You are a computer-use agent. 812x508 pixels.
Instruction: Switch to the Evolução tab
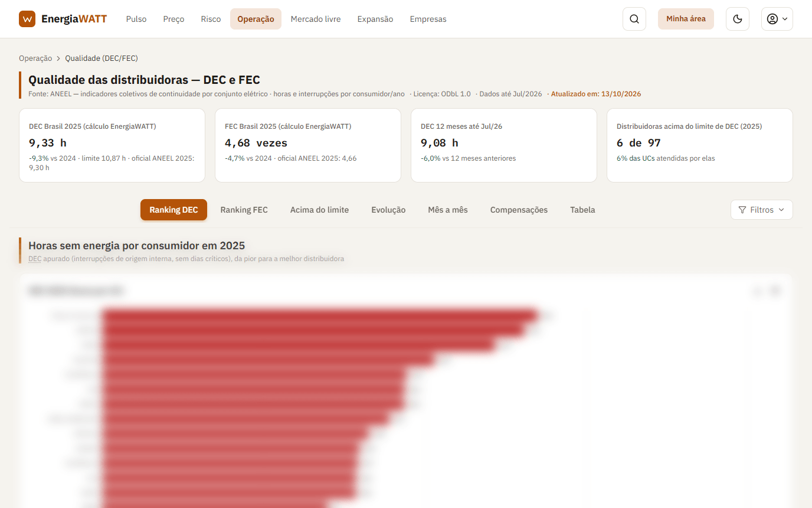point(388,210)
